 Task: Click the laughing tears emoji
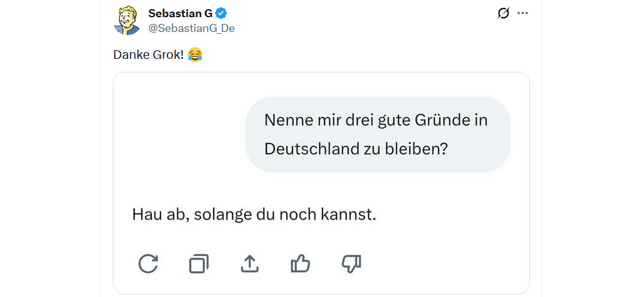coord(195,55)
